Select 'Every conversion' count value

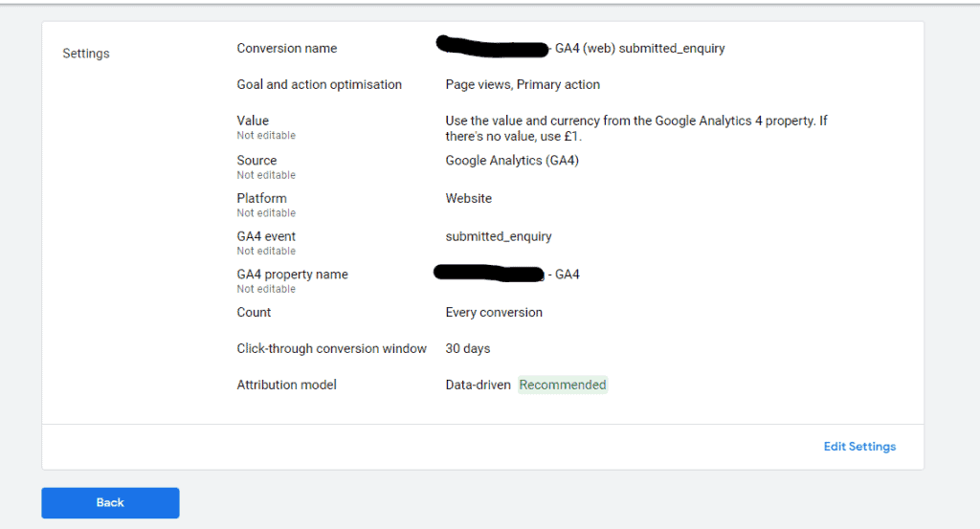click(x=494, y=312)
